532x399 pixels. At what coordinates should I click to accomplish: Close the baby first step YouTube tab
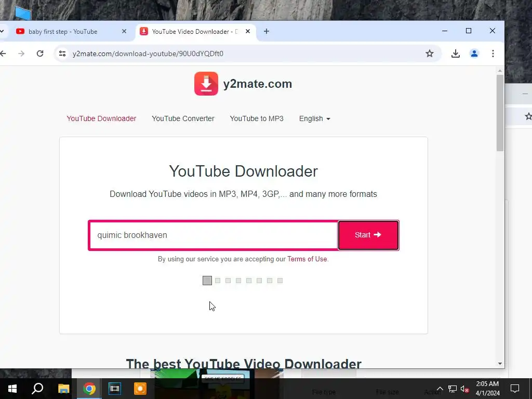point(124,31)
